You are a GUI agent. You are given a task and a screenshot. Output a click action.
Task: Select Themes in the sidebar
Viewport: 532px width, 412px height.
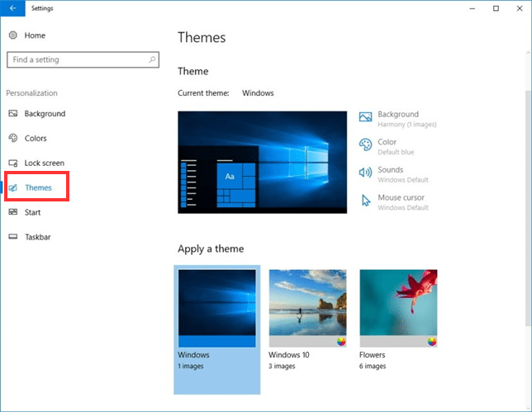click(x=38, y=187)
